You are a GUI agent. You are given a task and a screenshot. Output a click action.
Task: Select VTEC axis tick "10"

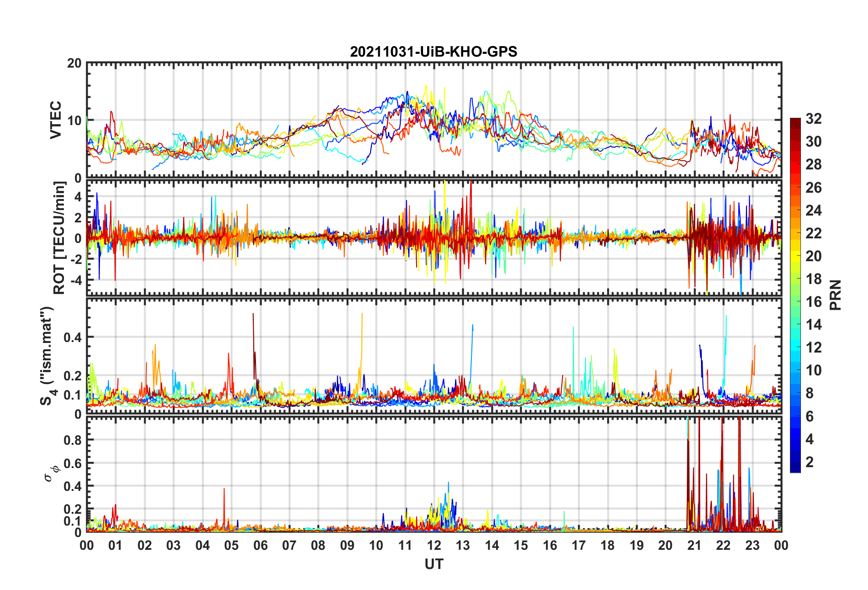tap(74, 121)
